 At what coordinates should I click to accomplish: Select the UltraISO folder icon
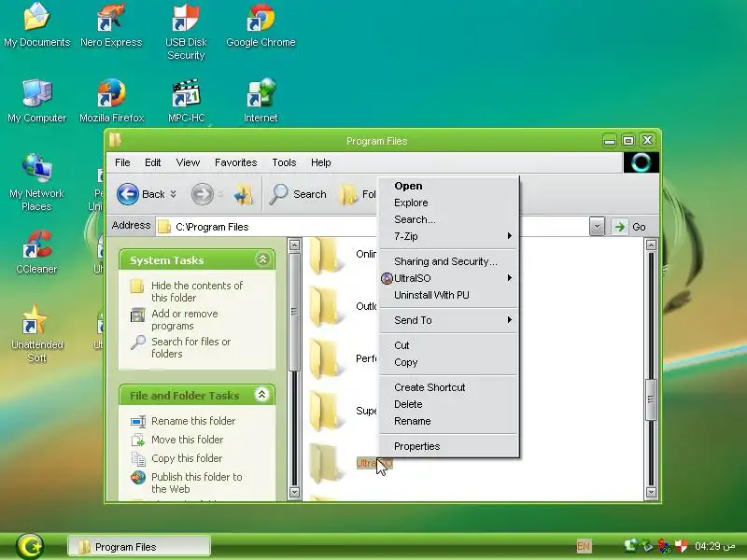tap(326, 463)
